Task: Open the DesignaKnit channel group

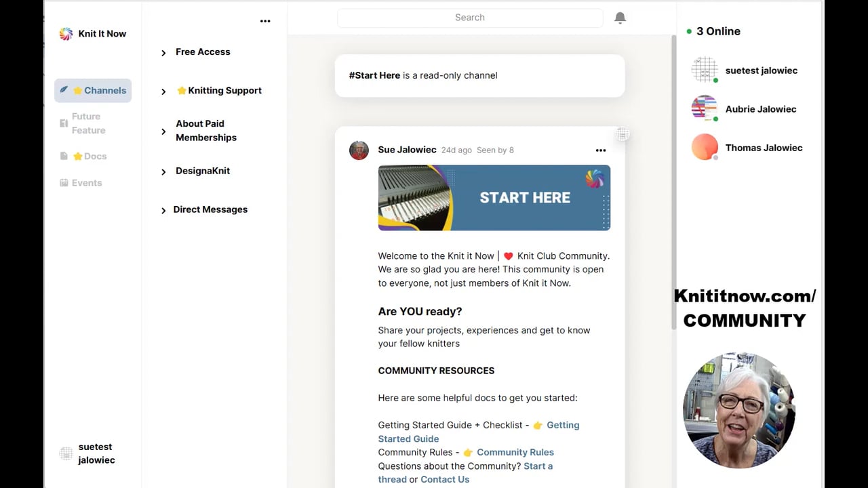Action: (203, 171)
